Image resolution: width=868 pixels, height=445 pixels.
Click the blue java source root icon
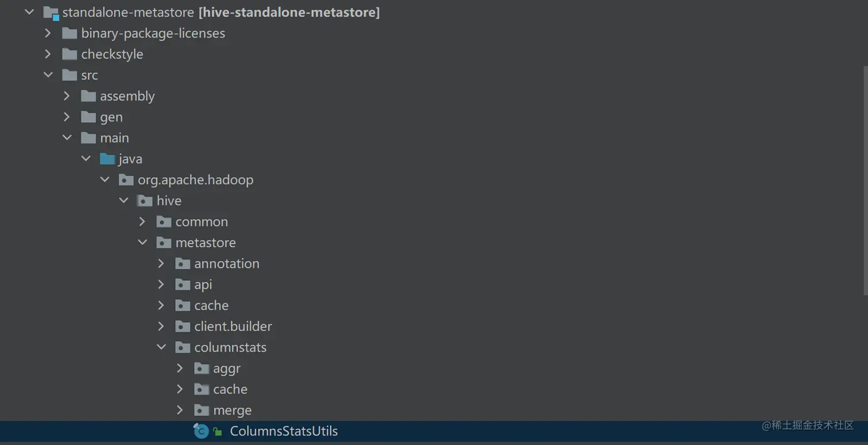(x=107, y=159)
